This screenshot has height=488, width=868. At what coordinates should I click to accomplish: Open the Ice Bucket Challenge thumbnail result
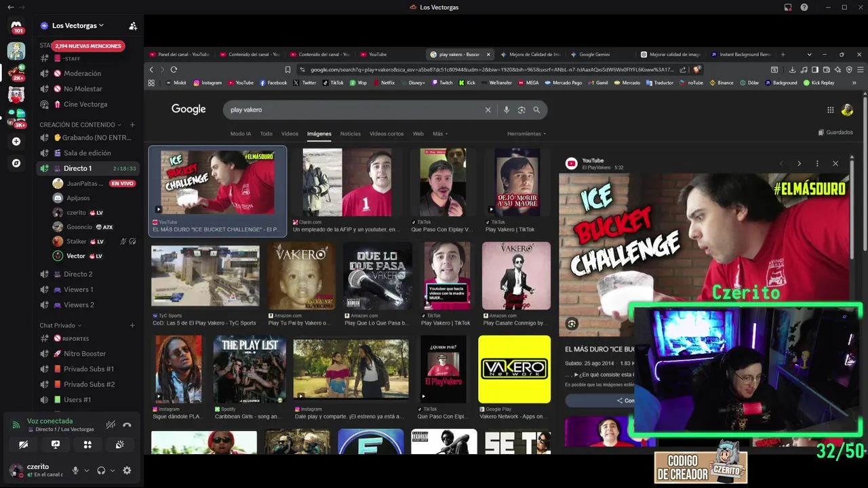(x=218, y=182)
